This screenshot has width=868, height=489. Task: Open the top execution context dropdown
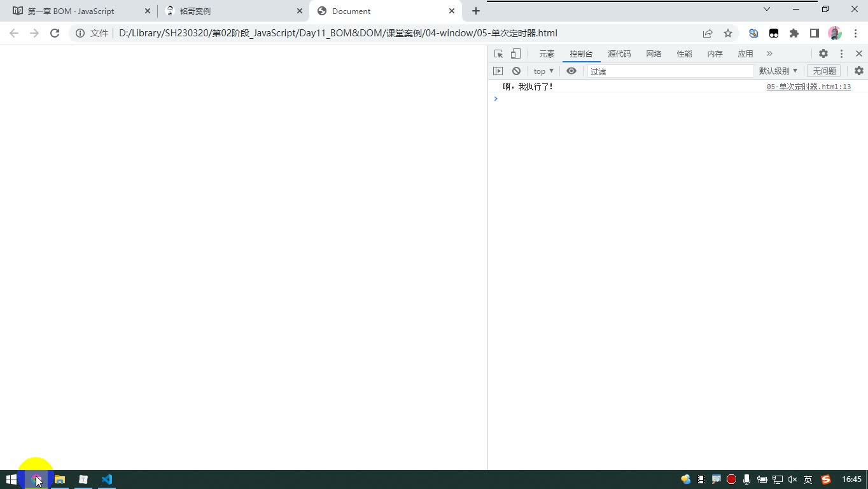(543, 71)
